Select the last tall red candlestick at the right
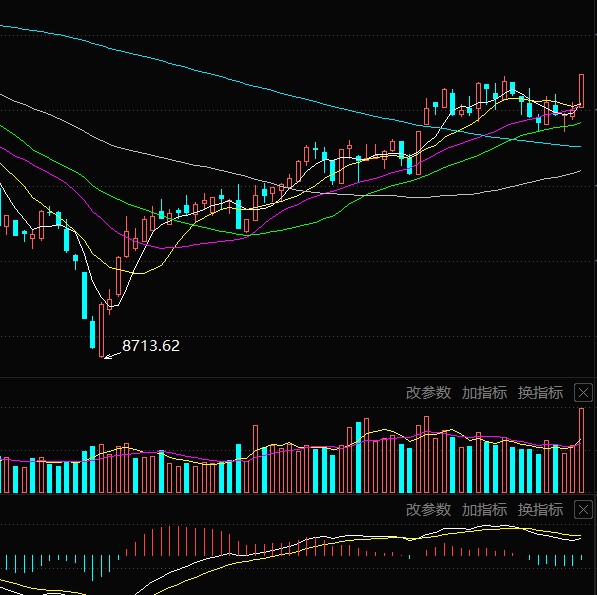The image size is (597, 595). pos(581,91)
